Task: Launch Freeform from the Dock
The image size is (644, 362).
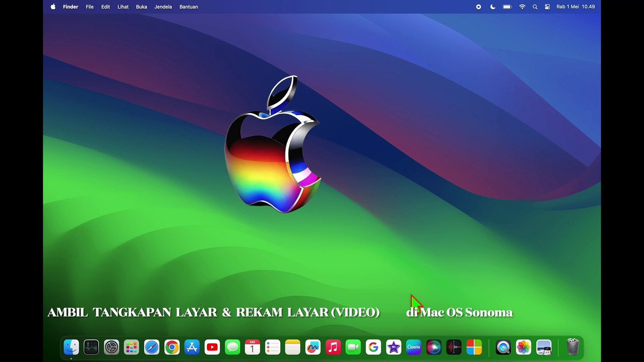Action: point(312,347)
